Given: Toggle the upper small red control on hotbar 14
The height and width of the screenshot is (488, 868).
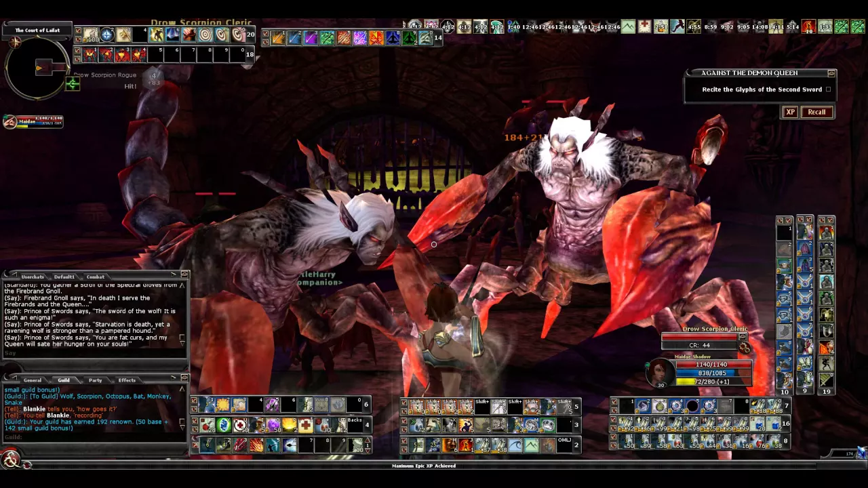Looking at the screenshot, I should [265, 33].
